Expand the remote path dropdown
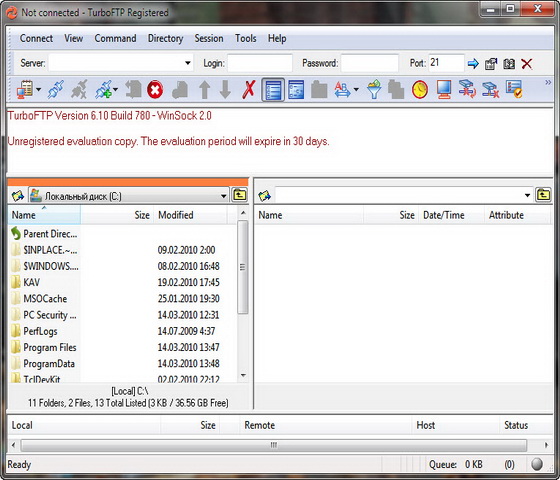The image size is (560, 480). tap(527, 195)
